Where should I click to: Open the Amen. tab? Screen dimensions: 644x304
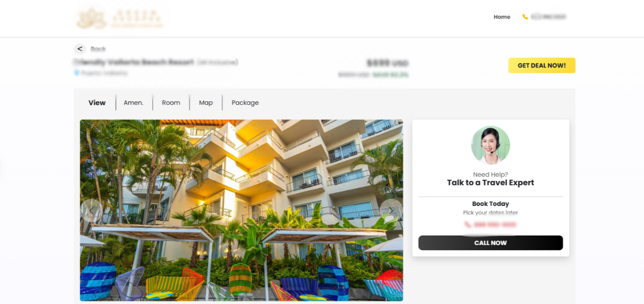tap(133, 102)
